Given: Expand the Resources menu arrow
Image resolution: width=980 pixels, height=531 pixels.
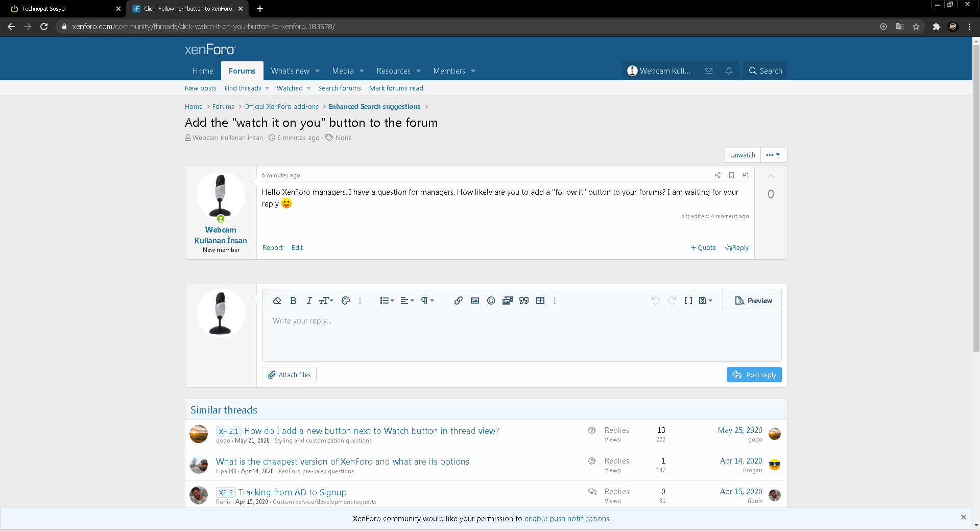Looking at the screenshot, I should coord(419,71).
